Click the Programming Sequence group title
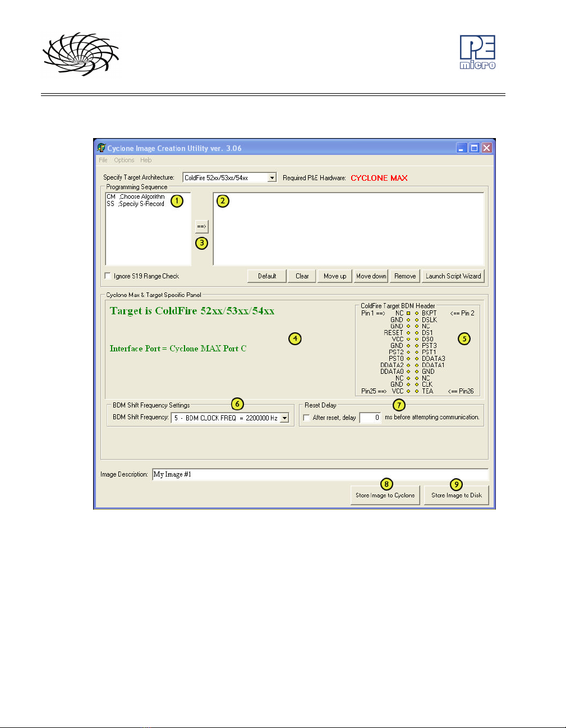The image size is (566, 728). coord(137,187)
